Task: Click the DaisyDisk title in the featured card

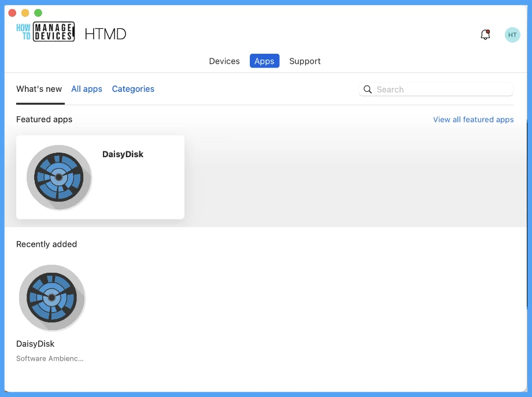Action: click(x=123, y=154)
